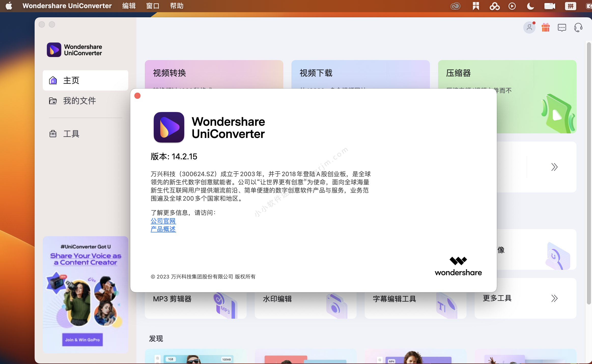Open the 窗口 menu in menu bar

(x=153, y=6)
